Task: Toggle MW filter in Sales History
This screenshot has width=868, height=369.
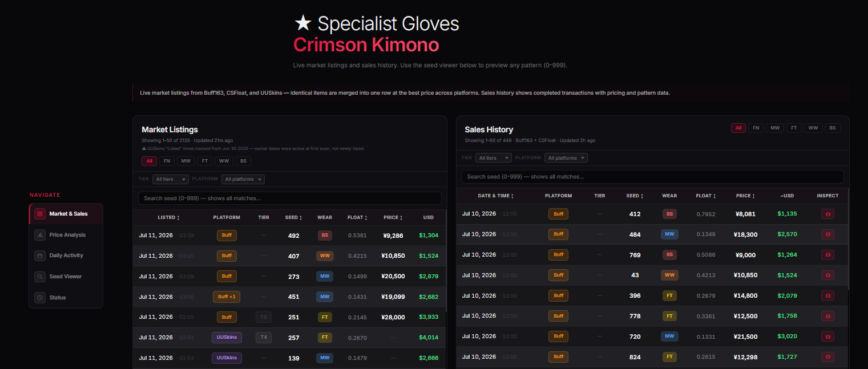Action: tap(774, 128)
